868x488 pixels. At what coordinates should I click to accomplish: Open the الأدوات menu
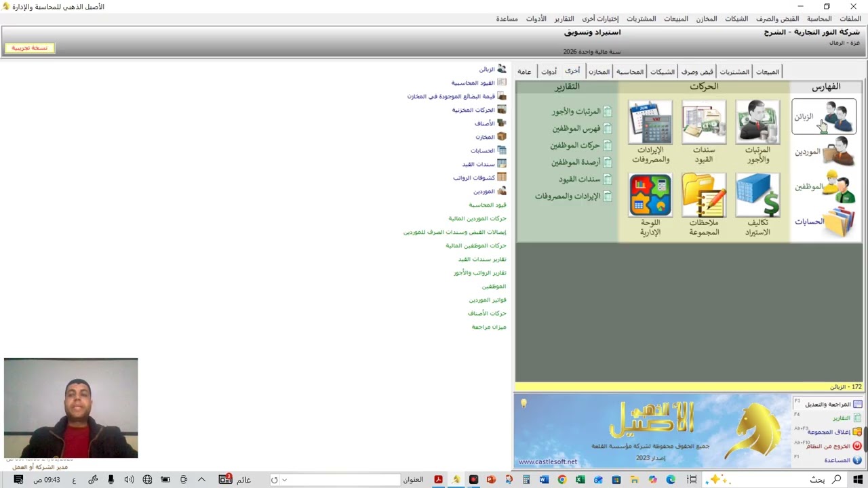pos(536,19)
